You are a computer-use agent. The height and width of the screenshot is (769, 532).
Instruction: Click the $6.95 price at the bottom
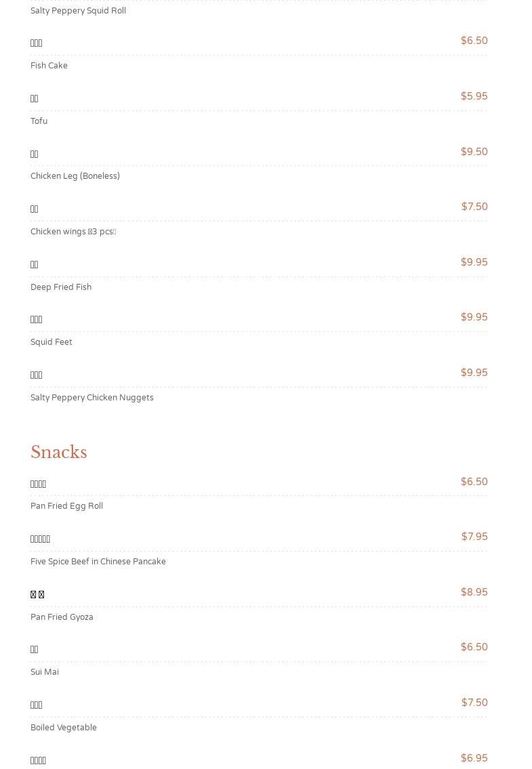click(474, 757)
